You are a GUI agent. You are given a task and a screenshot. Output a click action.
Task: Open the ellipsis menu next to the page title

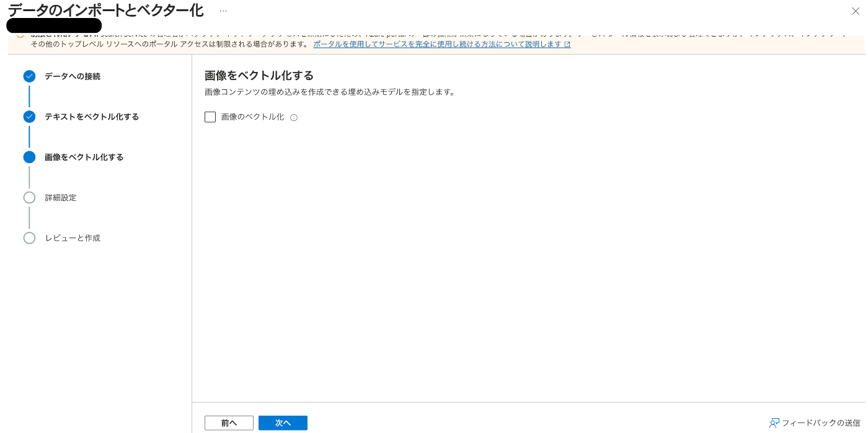click(x=223, y=11)
